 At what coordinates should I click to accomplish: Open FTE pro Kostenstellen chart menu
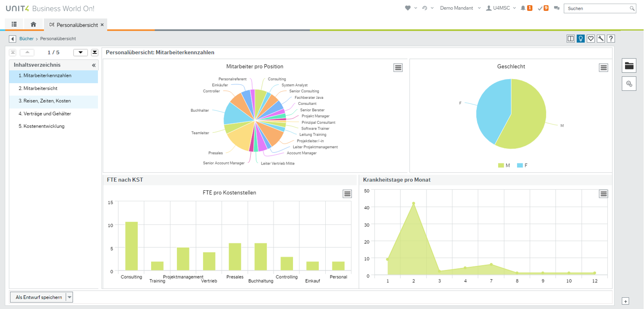point(347,194)
